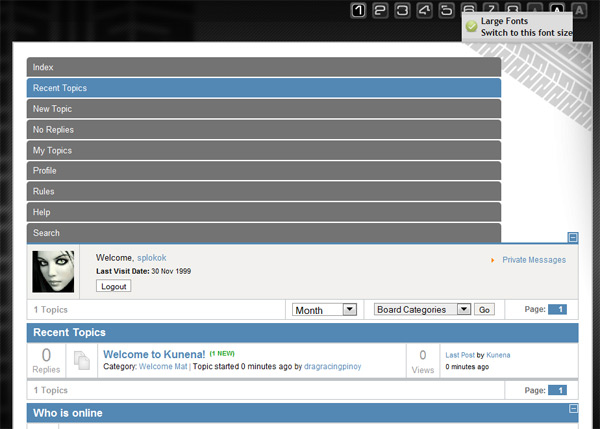Open the Private Messages link

533,260
